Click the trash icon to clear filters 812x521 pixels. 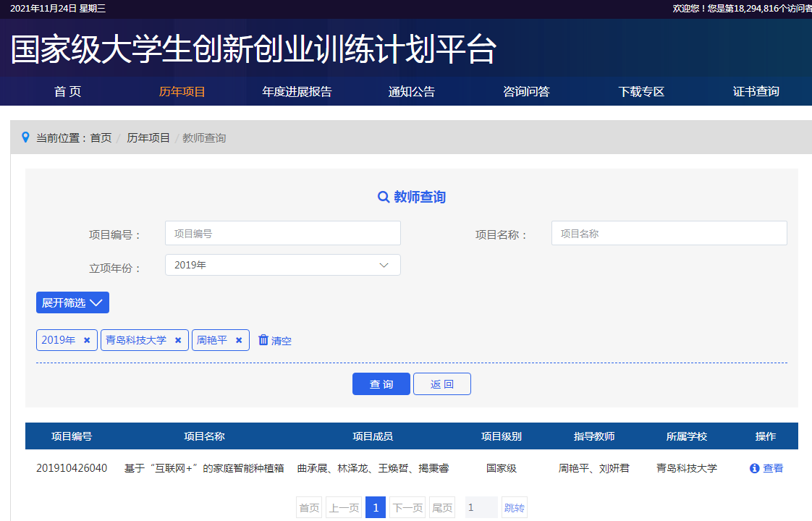coord(263,340)
